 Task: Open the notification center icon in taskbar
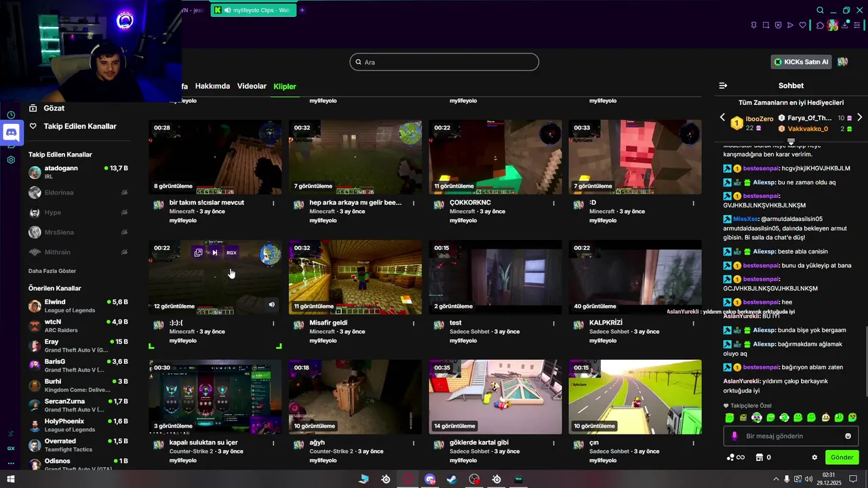coord(852,479)
